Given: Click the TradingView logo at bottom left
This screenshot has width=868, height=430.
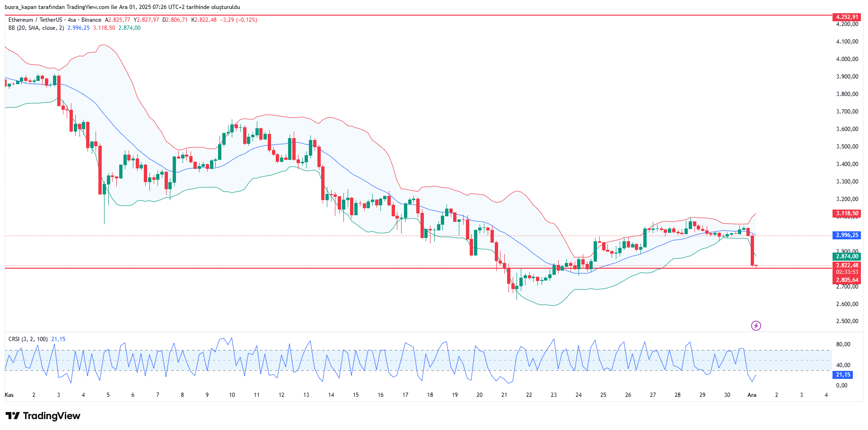Looking at the screenshot, I should coord(43,416).
